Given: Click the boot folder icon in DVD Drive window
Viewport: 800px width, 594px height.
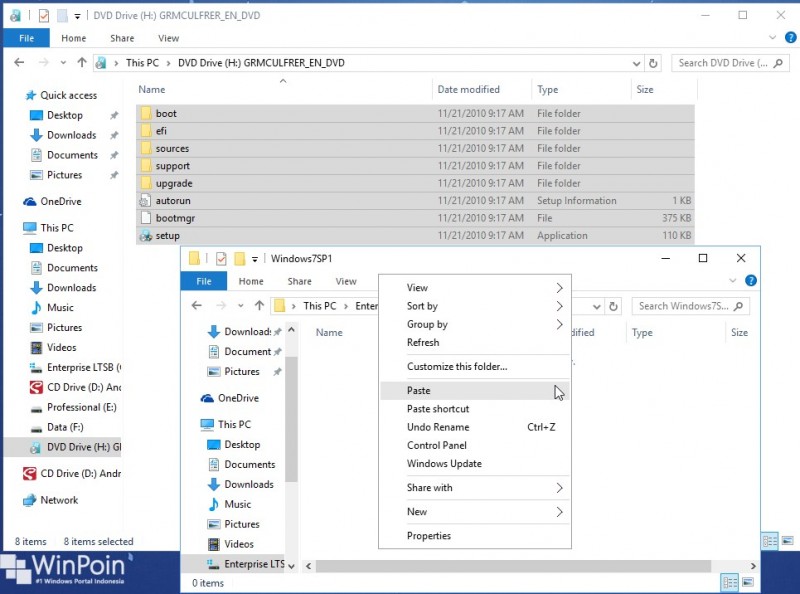Looking at the screenshot, I should pyautogui.click(x=146, y=113).
